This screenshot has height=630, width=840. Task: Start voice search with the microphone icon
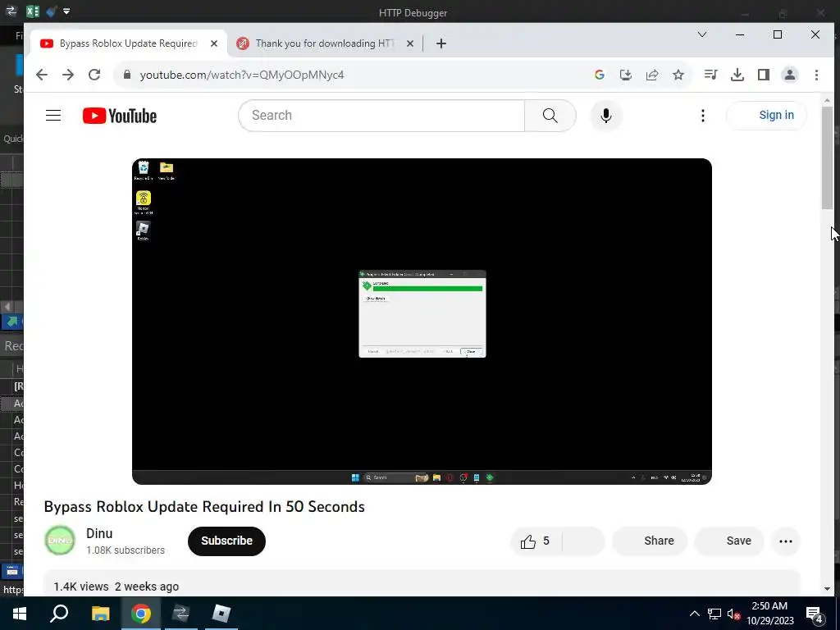[606, 115]
